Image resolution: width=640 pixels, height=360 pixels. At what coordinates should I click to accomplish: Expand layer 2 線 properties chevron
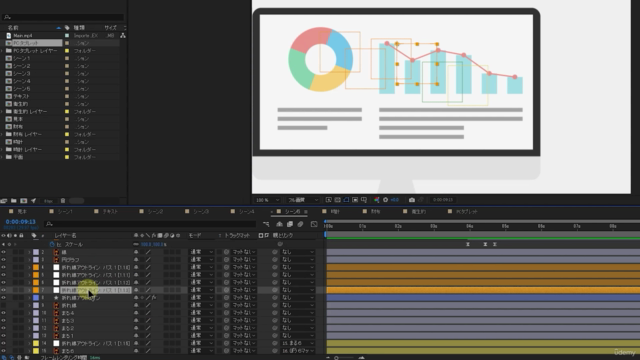[29, 252]
